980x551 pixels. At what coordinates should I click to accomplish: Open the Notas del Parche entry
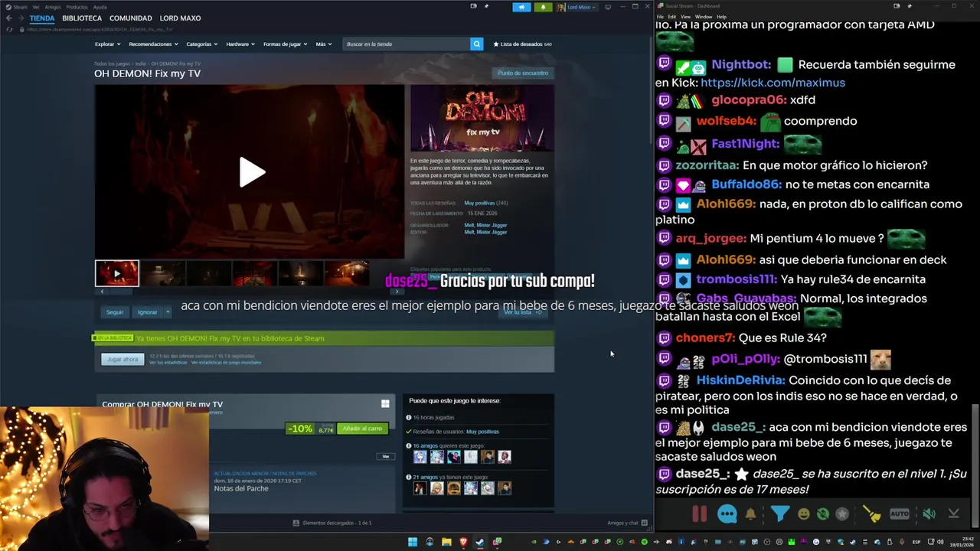pos(241,488)
